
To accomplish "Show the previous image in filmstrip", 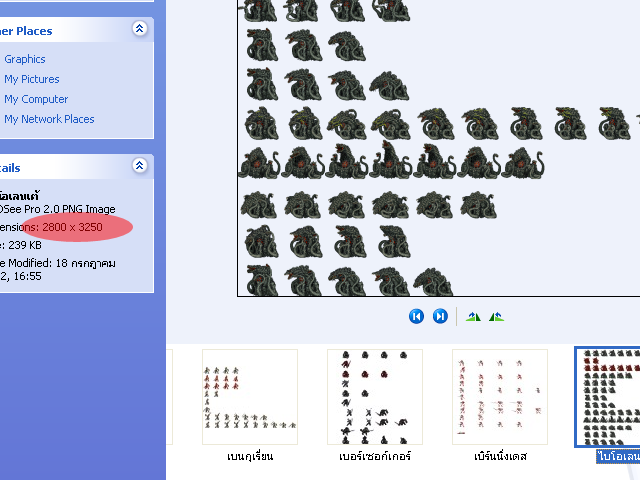I will (416, 316).
